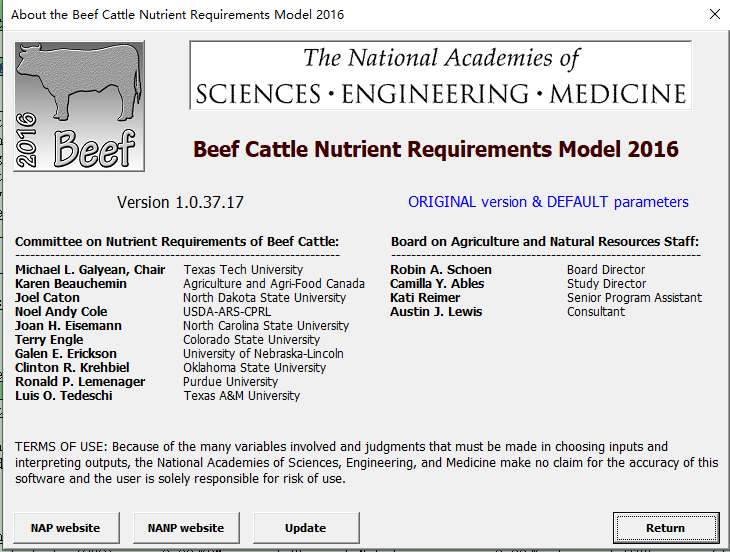This screenshot has height=552, width=730.
Task: Click the name Karen Beauchemin
Action: click(x=71, y=284)
